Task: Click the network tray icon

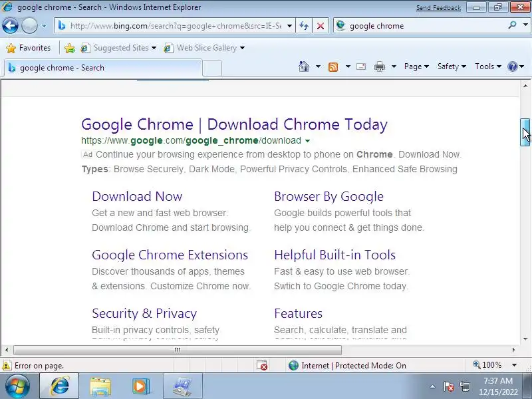Action: (464, 386)
